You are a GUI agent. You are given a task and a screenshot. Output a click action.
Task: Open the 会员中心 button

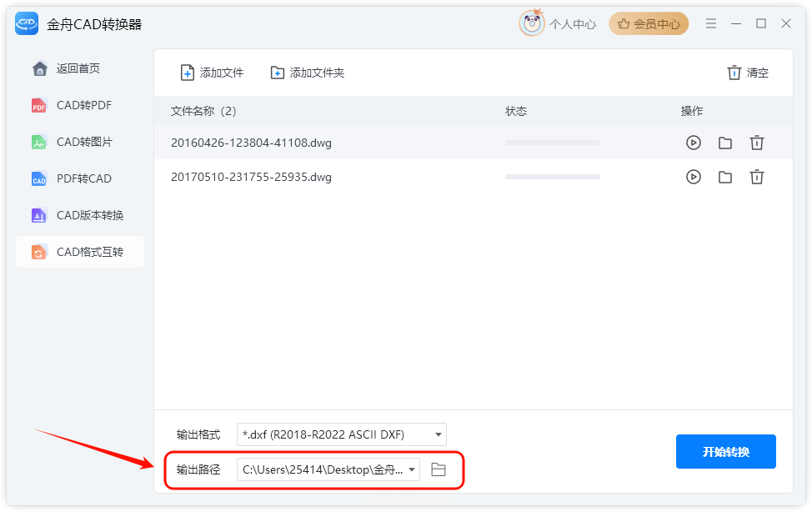point(649,24)
